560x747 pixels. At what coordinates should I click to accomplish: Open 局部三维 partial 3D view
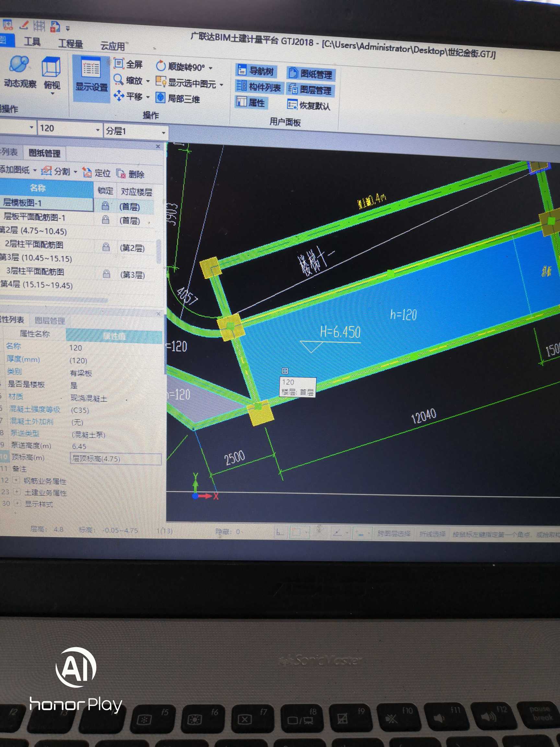178,98
